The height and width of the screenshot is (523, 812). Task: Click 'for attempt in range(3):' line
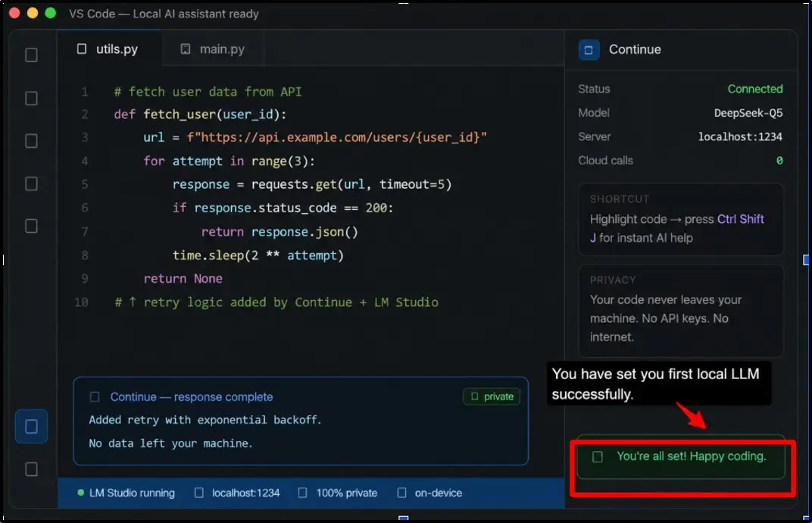(229, 161)
